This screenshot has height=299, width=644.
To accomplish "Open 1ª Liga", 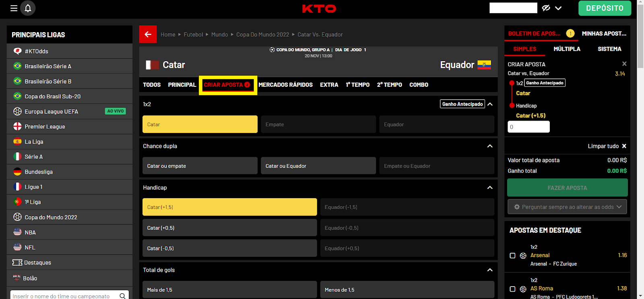I will click(70, 202).
